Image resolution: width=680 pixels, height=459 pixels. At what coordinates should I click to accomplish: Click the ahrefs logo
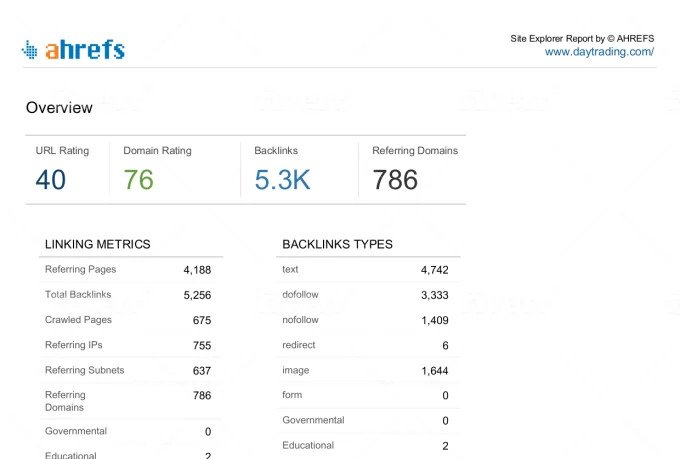(73, 49)
